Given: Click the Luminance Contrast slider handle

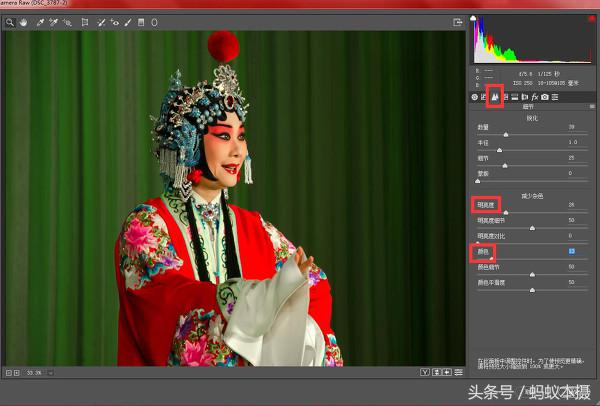Looking at the screenshot, I should click(478, 243).
